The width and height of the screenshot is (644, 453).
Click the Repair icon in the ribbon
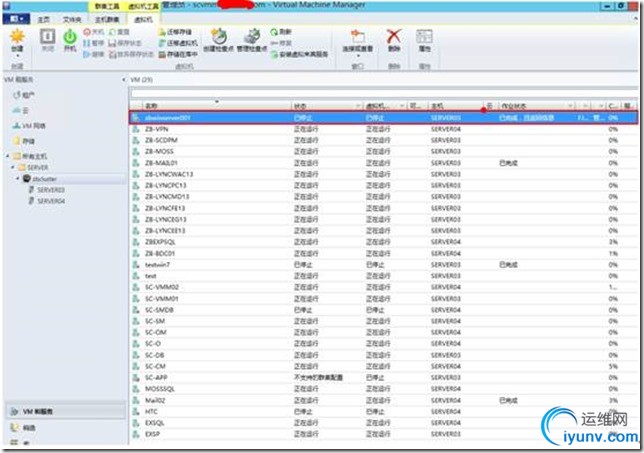[274, 43]
